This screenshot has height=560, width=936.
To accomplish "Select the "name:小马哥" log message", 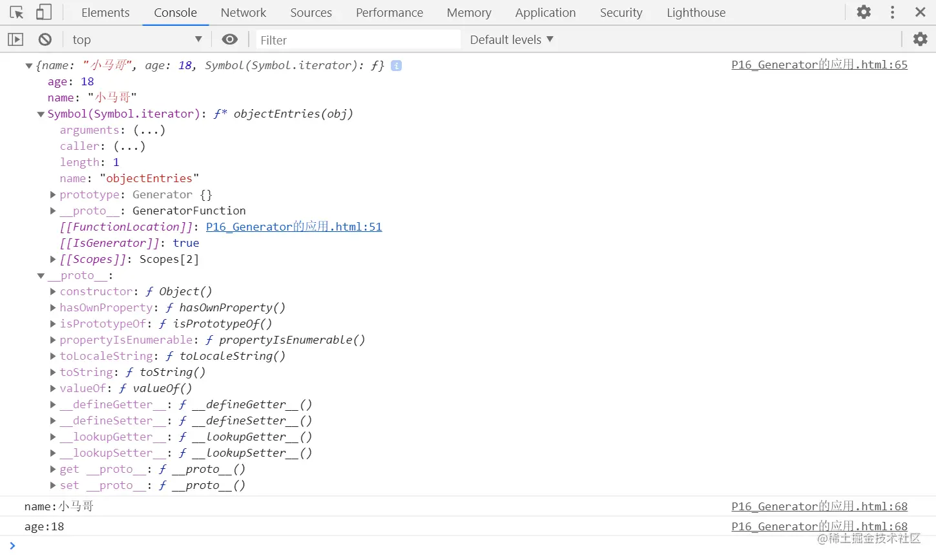I will coord(59,506).
